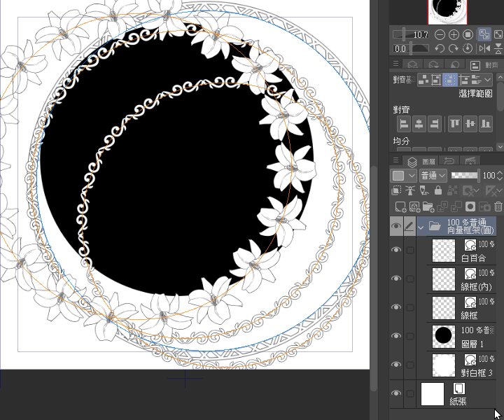
Task: Toggle set as draft layer
Action: pyautogui.click(x=424, y=190)
